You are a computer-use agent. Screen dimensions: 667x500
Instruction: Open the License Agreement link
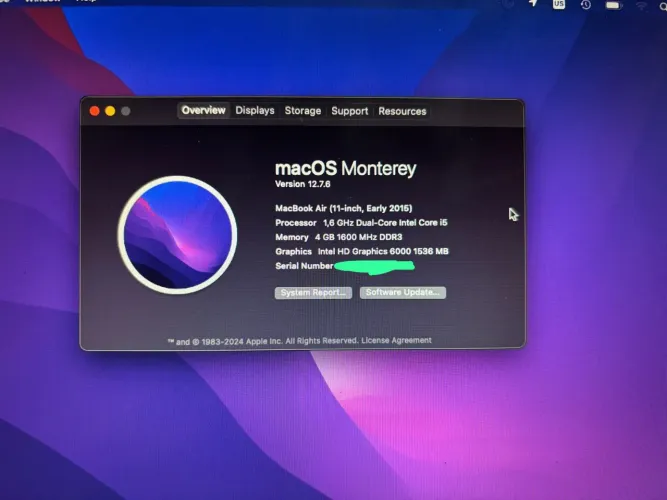396,340
